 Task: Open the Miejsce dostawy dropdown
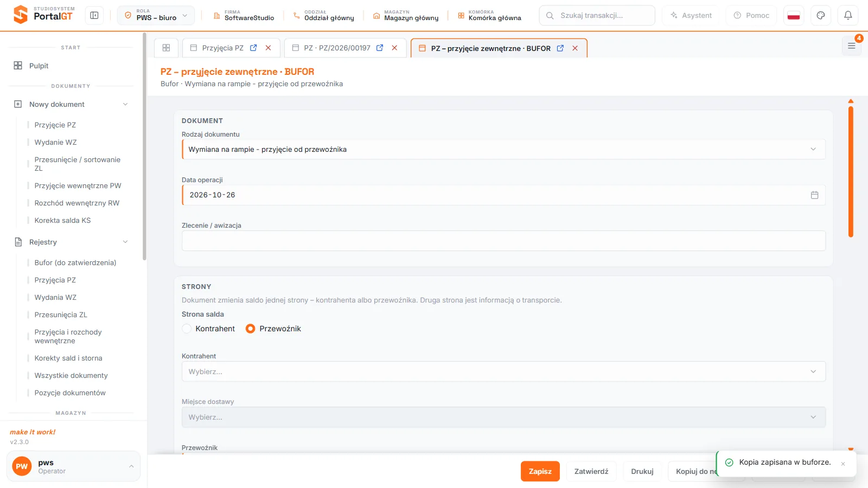(x=503, y=417)
